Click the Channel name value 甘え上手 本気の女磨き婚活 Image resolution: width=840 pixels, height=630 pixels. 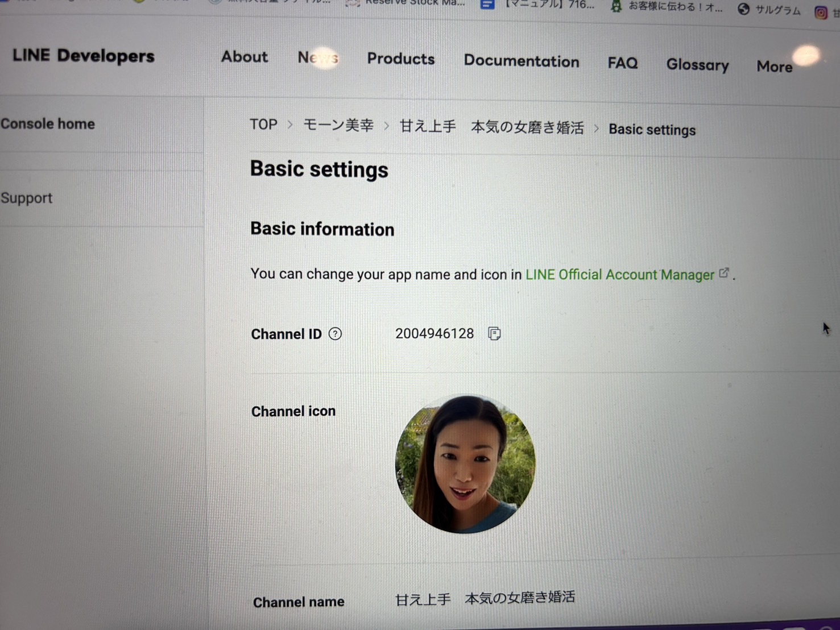click(485, 598)
